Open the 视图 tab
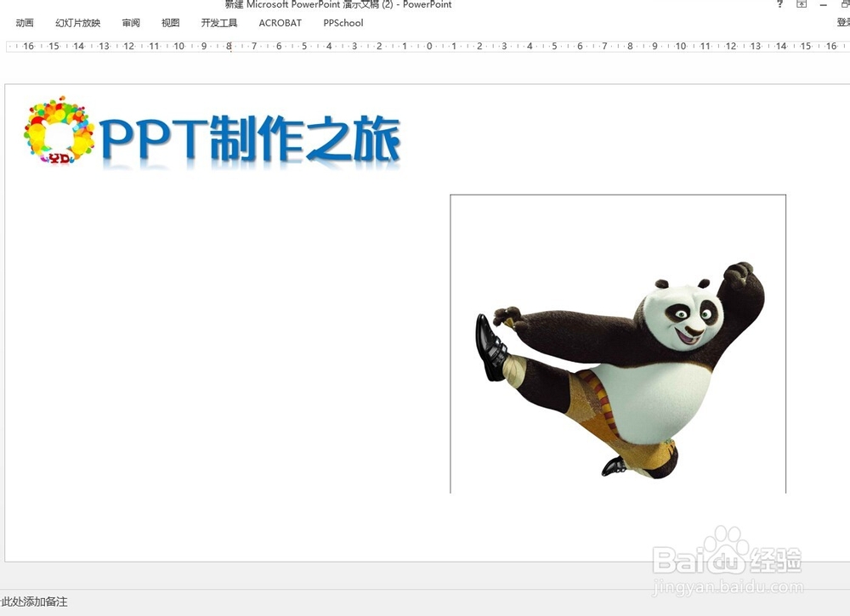Screen dimensions: 850x616 [x=170, y=23]
